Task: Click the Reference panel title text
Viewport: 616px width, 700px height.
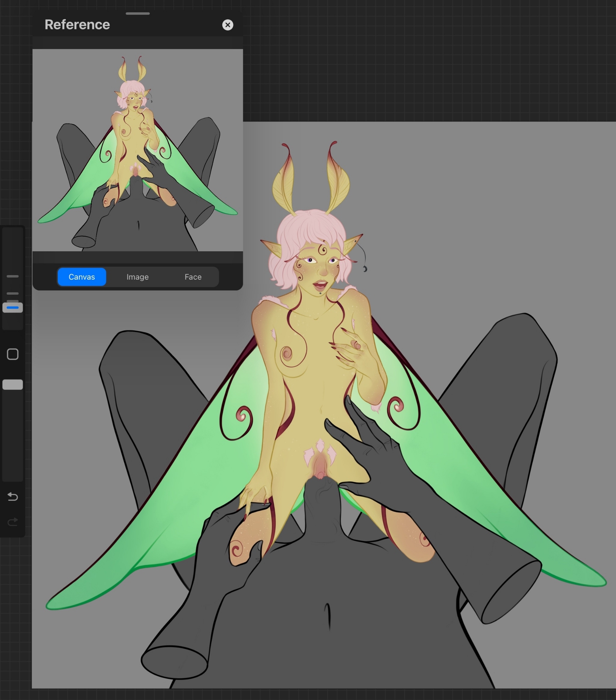Action: coord(77,25)
